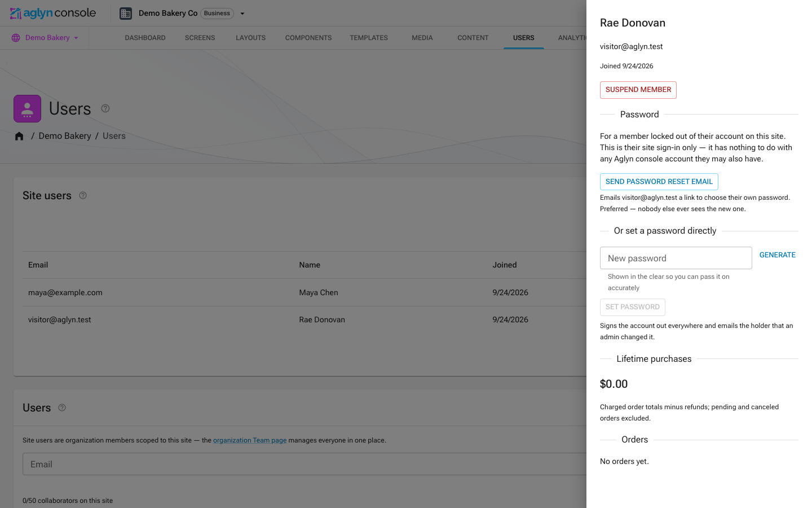Click Suspend Member button
The height and width of the screenshot is (508, 812).
(x=638, y=90)
